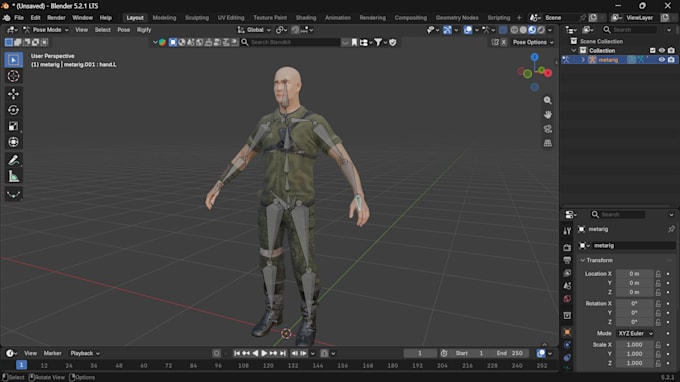Image resolution: width=680 pixels, height=382 pixels.
Task: Open the Global orientation dropdown
Action: click(254, 30)
